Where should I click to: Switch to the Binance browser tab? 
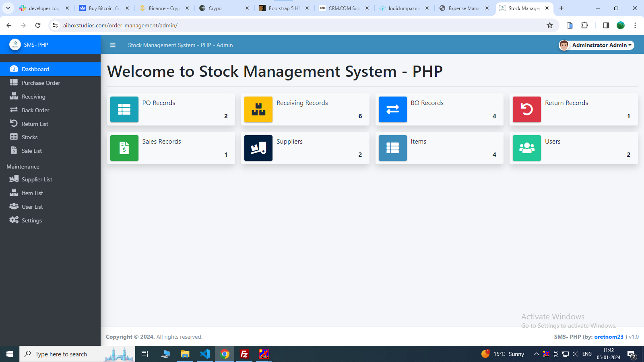point(165,8)
